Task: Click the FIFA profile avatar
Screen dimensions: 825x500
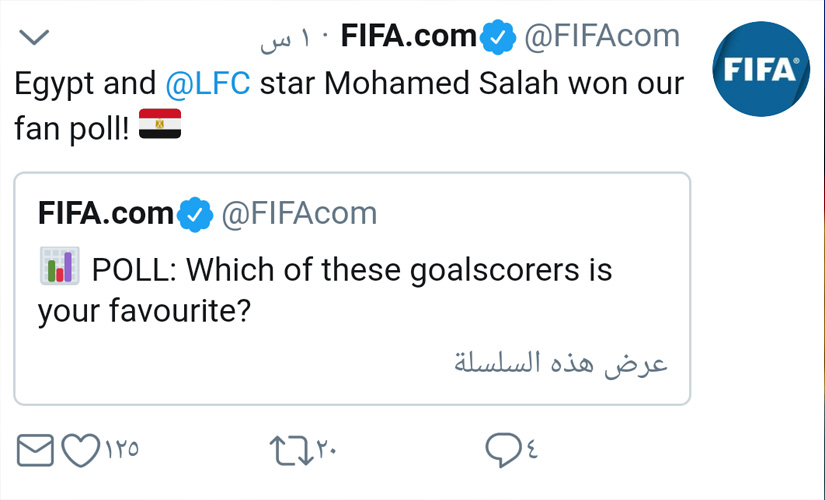Action: (x=761, y=68)
